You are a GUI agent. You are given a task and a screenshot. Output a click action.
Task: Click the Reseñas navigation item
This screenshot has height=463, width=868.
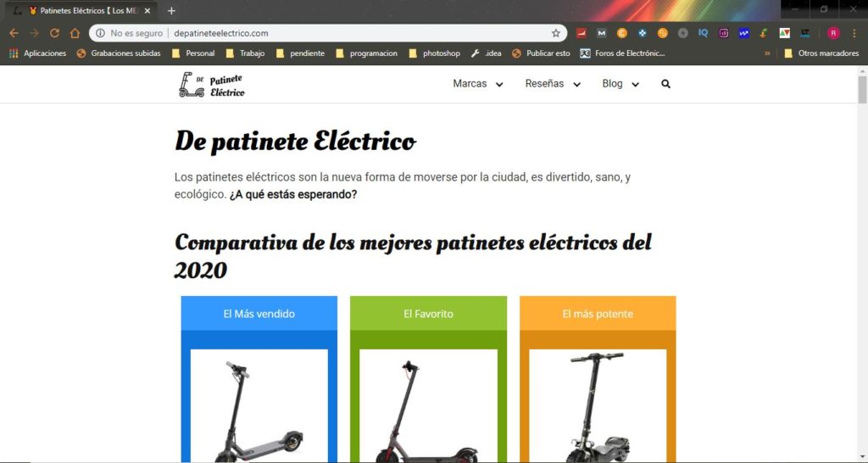(545, 84)
